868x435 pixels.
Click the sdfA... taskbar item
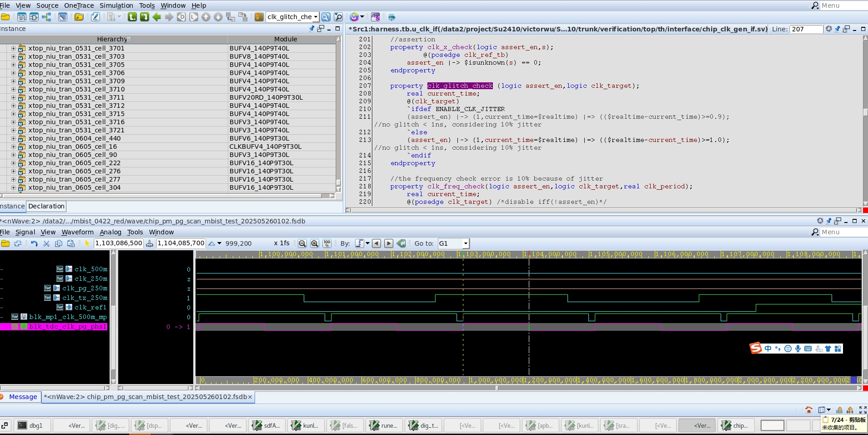pos(268,425)
